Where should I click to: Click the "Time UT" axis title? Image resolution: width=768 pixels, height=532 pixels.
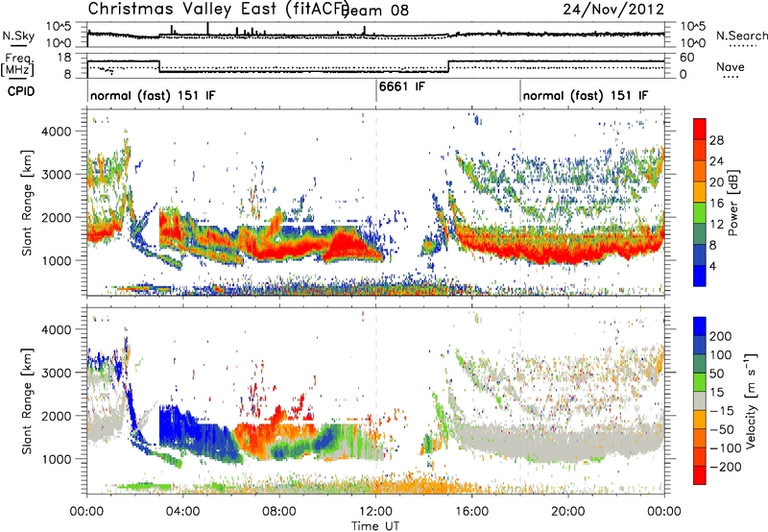pos(375,525)
